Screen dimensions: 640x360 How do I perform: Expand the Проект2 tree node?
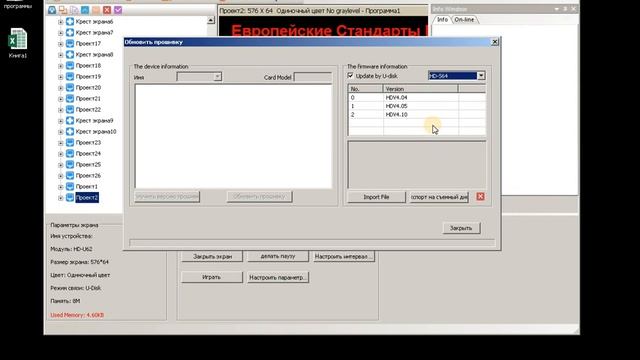point(61,198)
